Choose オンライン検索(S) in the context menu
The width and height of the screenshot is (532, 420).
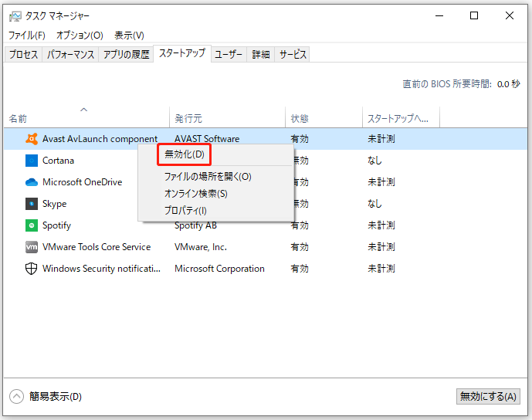[196, 193]
